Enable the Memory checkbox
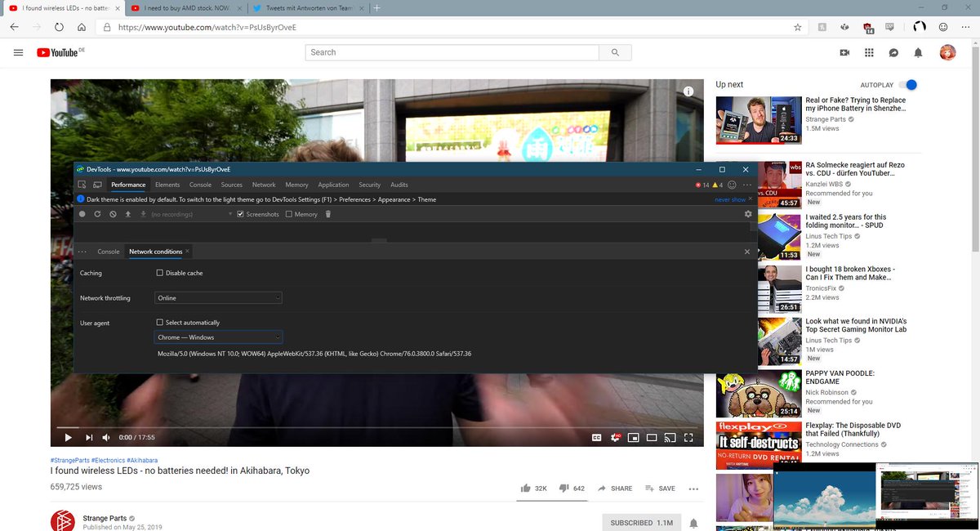Viewport: 980px width, 531px height. [x=289, y=214]
